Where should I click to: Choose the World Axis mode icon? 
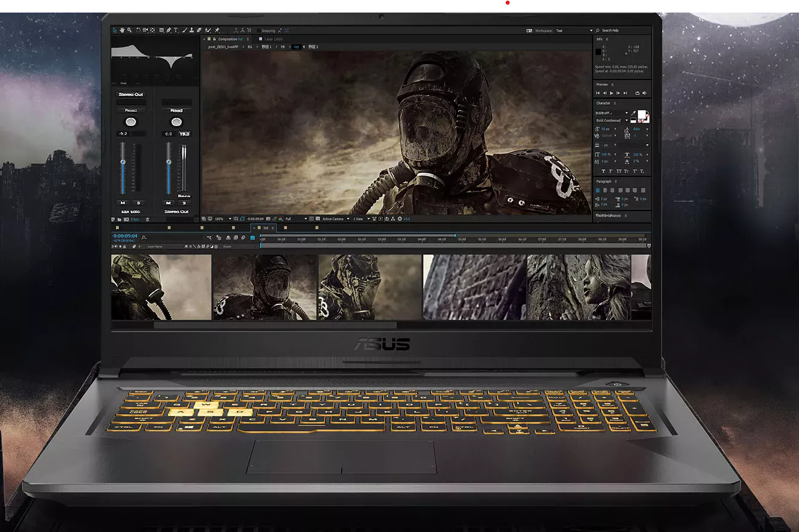pos(242,31)
